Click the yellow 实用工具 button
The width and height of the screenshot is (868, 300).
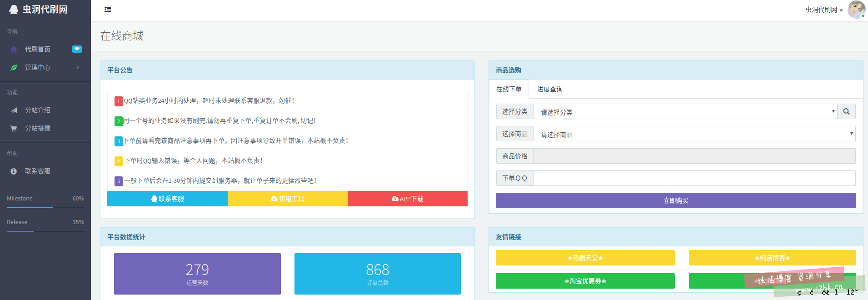287,199
